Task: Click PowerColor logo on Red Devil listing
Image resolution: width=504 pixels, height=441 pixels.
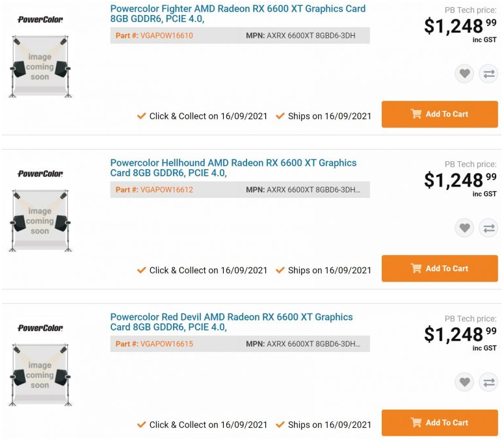Action: pos(40,328)
